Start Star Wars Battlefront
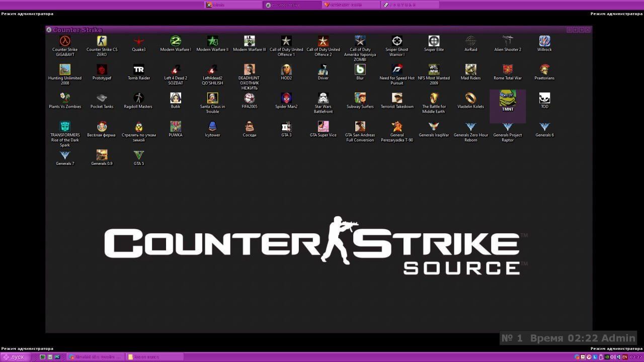Image resolution: width=644 pixels, height=362 pixels. click(x=323, y=98)
